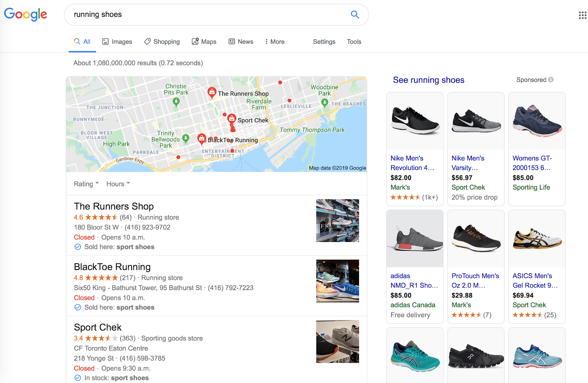Open the Google apps grid icon
The width and height of the screenshot is (588, 383).
(x=582, y=15)
